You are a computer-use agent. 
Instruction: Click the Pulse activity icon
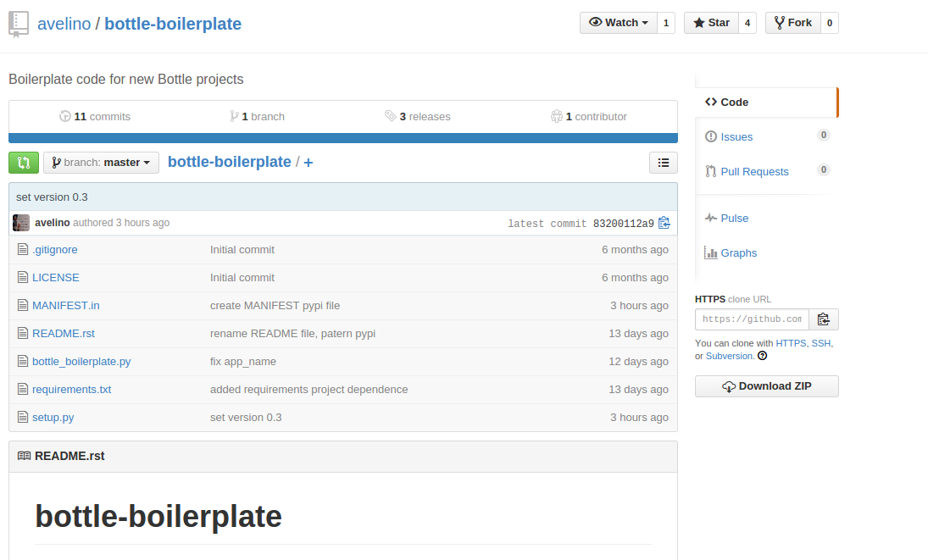pyautogui.click(x=711, y=219)
